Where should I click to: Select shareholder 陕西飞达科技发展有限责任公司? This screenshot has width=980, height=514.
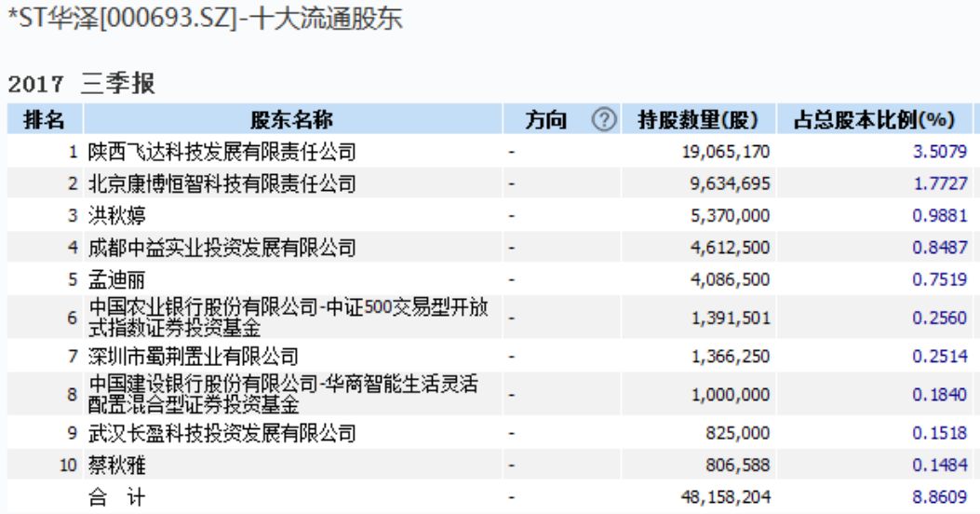coord(222,152)
